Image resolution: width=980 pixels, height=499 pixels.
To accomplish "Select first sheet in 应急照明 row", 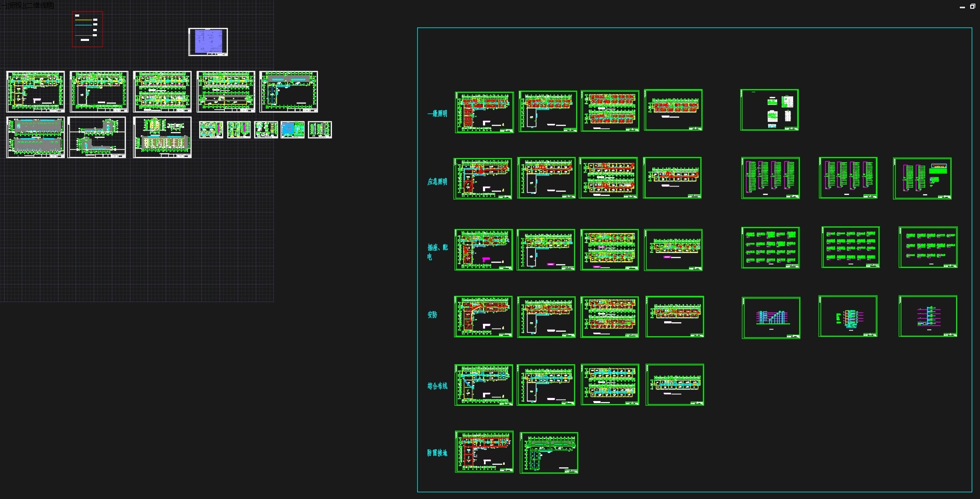I will 483,179.
